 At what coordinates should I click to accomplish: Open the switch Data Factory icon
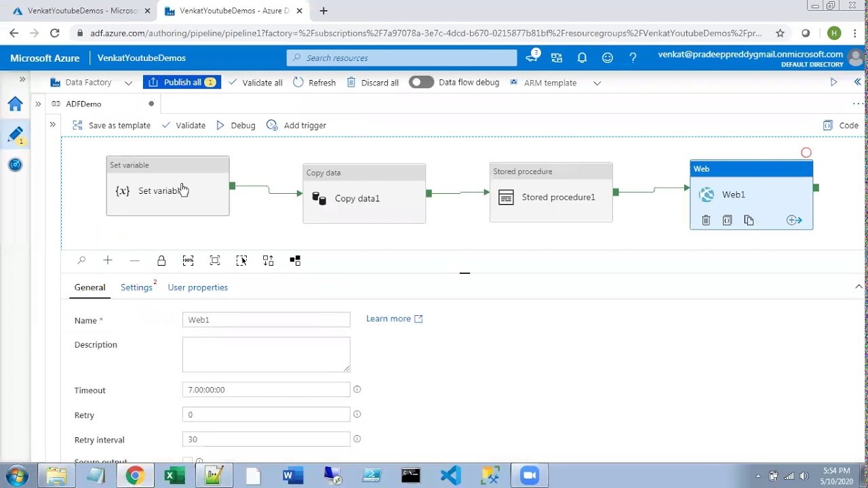tap(557, 58)
